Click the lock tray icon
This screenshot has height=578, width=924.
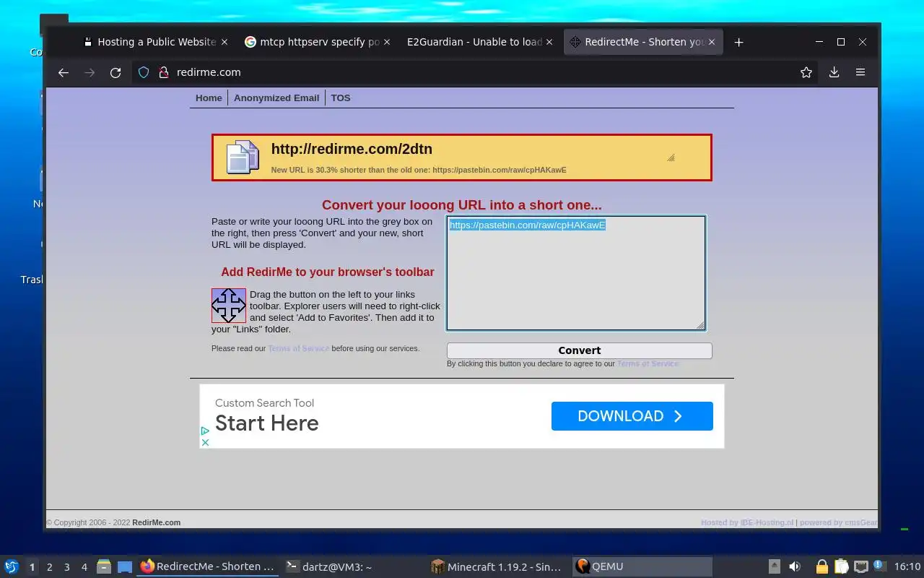click(x=821, y=566)
